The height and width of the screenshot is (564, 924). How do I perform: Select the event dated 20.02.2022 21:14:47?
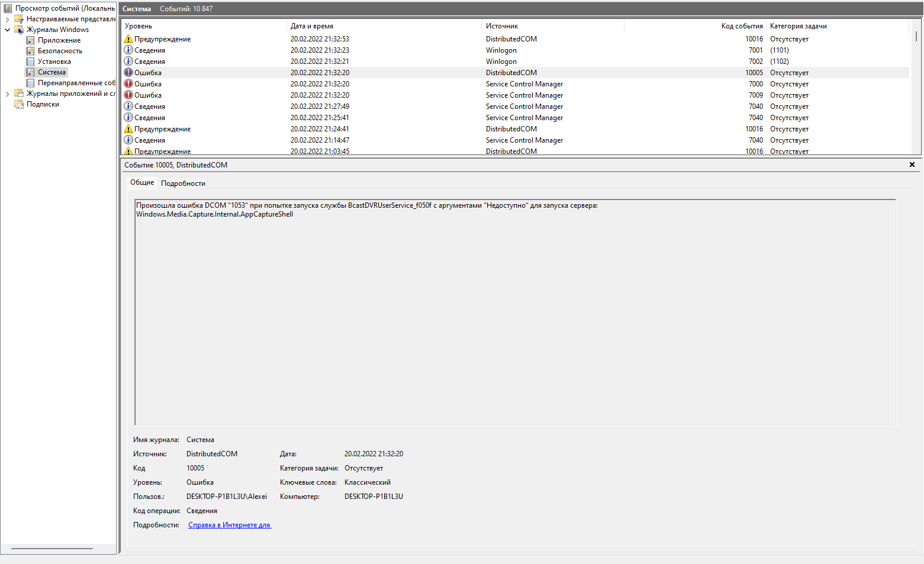[320, 140]
